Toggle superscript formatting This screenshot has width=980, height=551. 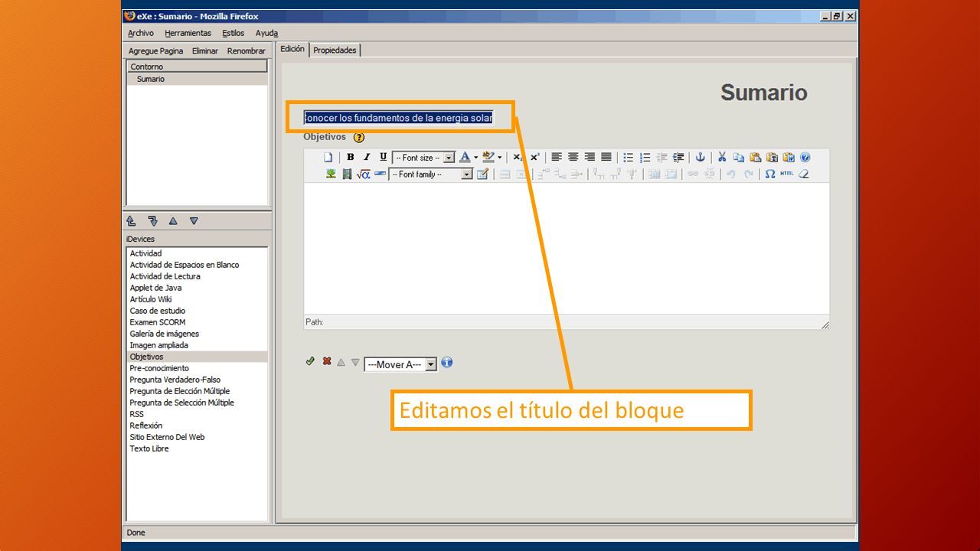(x=535, y=158)
